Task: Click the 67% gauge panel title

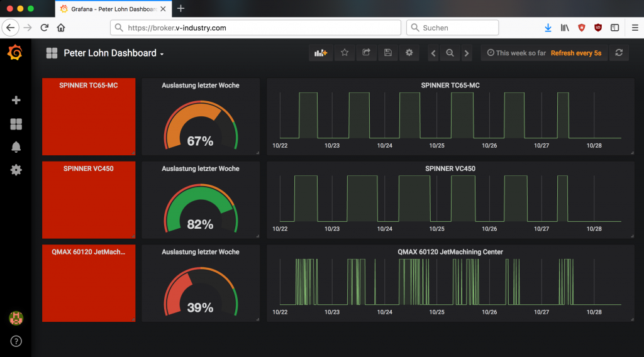Action: 201,85
